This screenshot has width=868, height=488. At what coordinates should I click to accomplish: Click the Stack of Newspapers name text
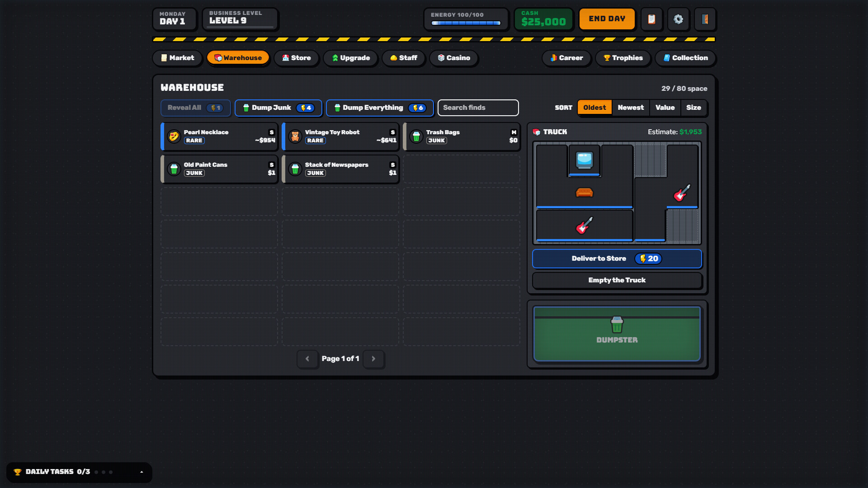click(337, 165)
